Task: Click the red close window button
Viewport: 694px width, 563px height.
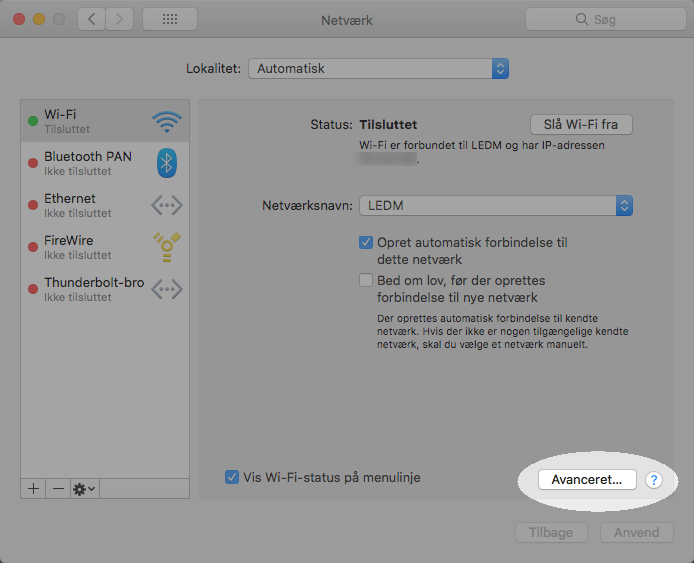Action: [19, 19]
